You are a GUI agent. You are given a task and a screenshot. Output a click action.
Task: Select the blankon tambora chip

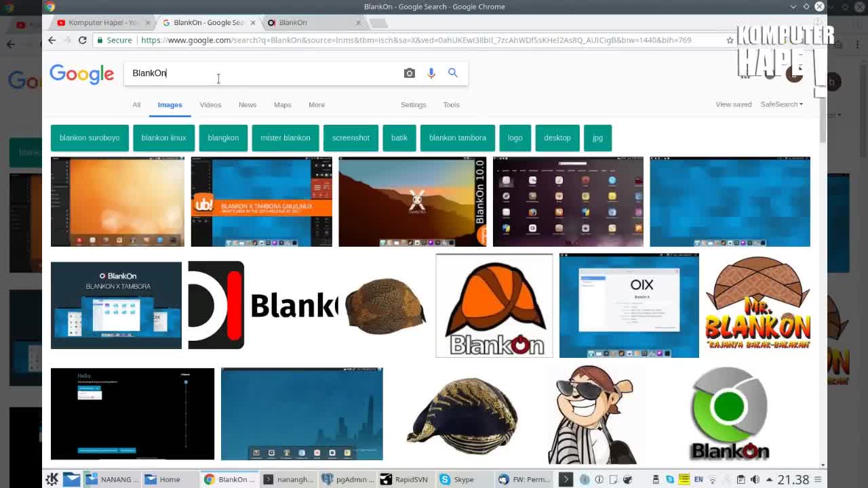point(458,138)
